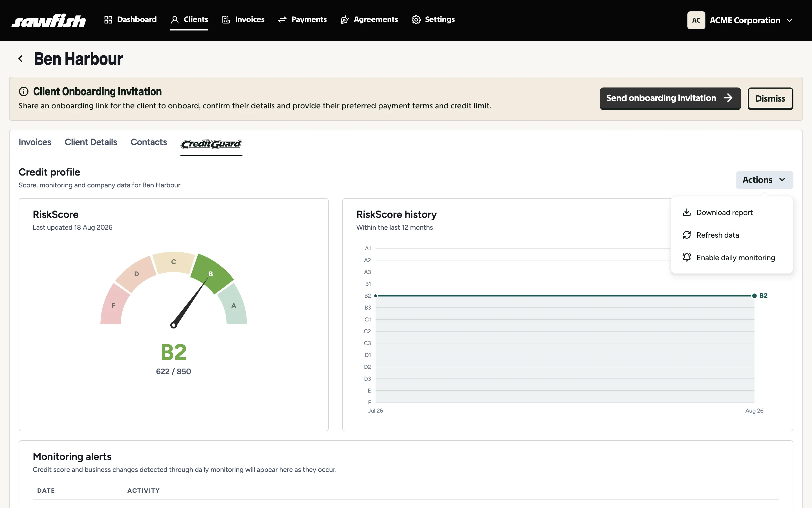The image size is (812, 508).
Task: Expand the ACME Corporation account chevron
Action: [789, 20]
